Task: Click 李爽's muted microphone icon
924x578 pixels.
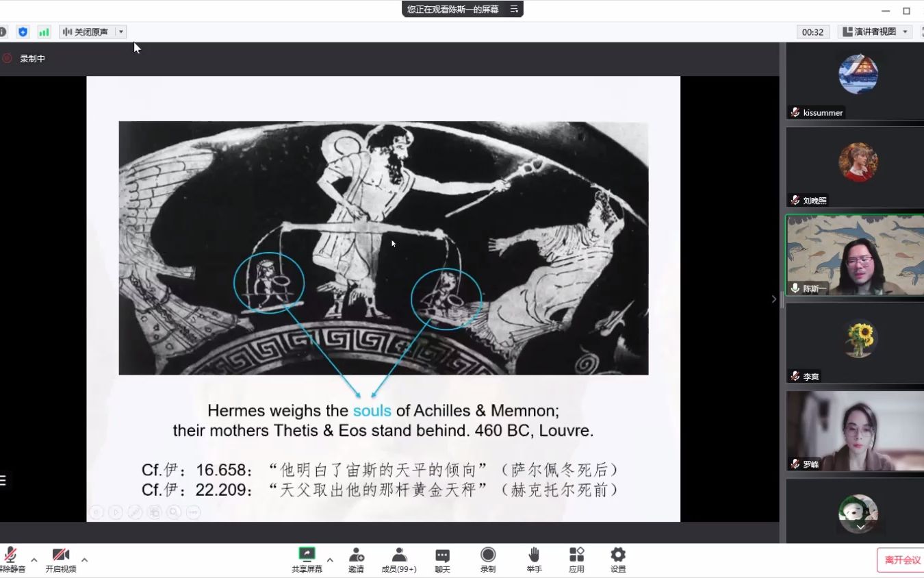Action: click(x=795, y=376)
